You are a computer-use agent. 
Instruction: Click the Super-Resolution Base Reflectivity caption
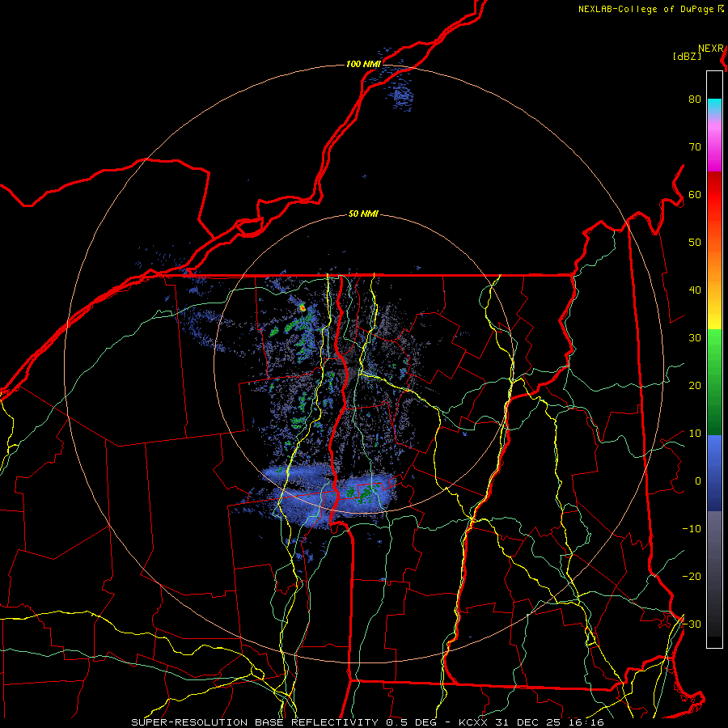click(x=367, y=722)
